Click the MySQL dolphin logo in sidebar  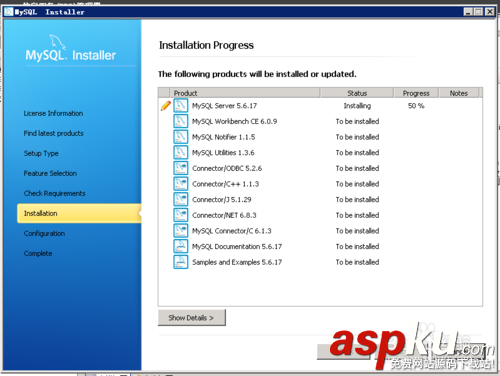(57, 42)
